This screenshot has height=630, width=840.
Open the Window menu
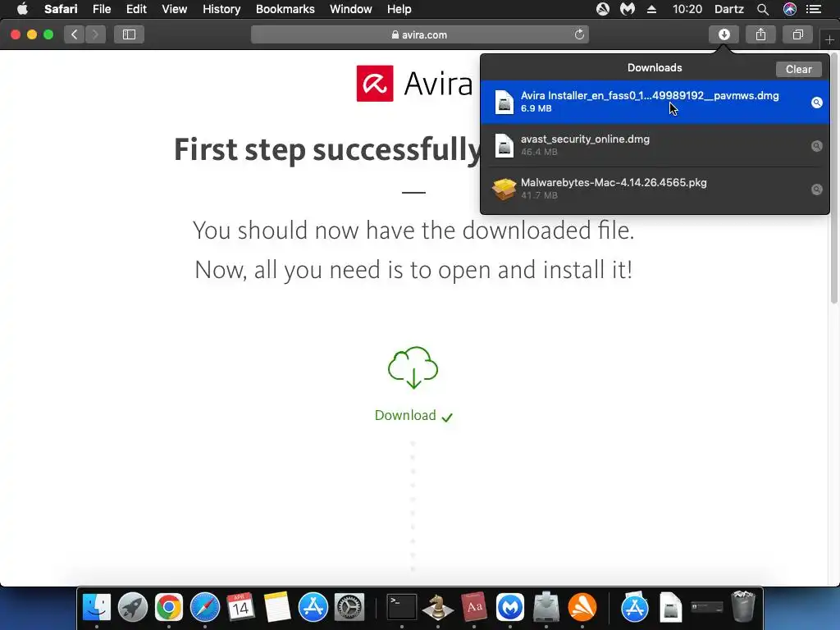coord(350,9)
